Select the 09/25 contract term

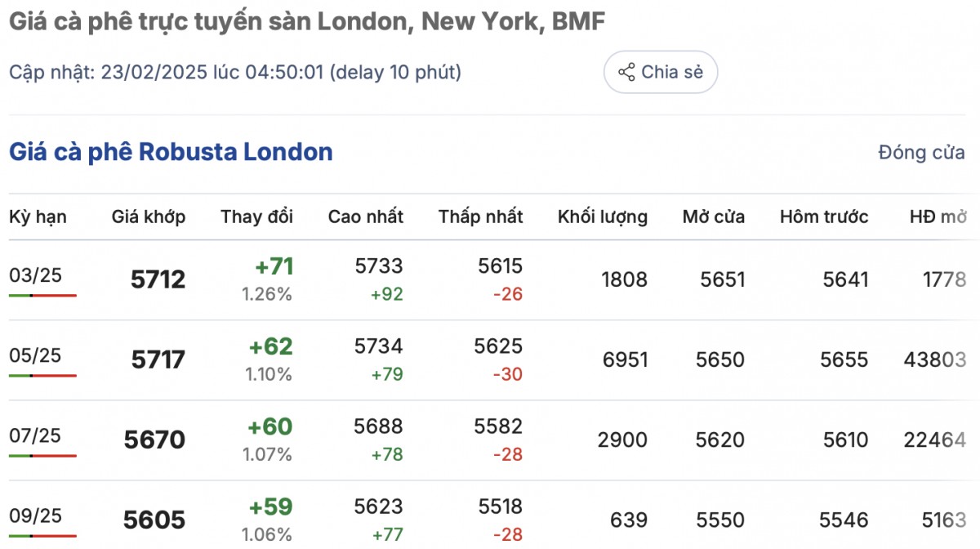click(35, 516)
